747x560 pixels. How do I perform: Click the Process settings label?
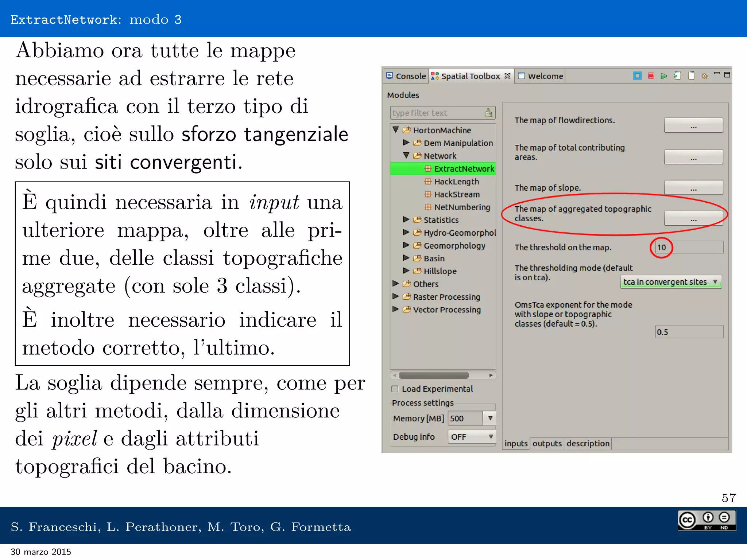point(423,402)
